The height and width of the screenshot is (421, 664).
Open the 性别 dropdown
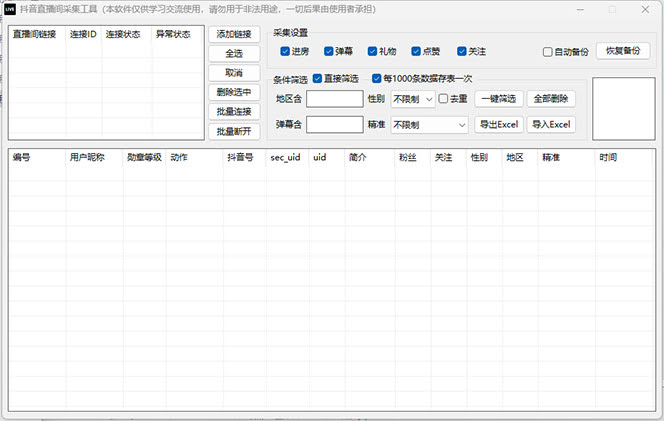click(413, 99)
